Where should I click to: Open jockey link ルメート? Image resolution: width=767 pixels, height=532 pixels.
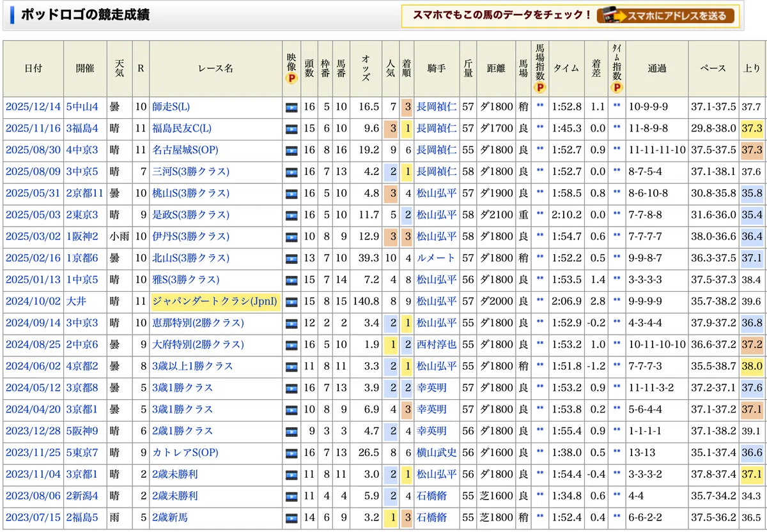tap(436, 259)
